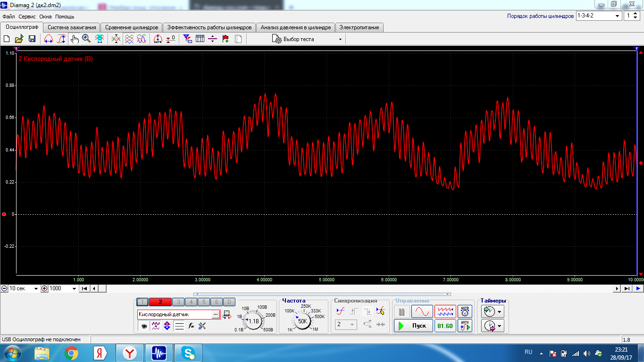Click the overlapped channels display icon
The width and height of the screenshot is (644, 362).
tap(116, 39)
